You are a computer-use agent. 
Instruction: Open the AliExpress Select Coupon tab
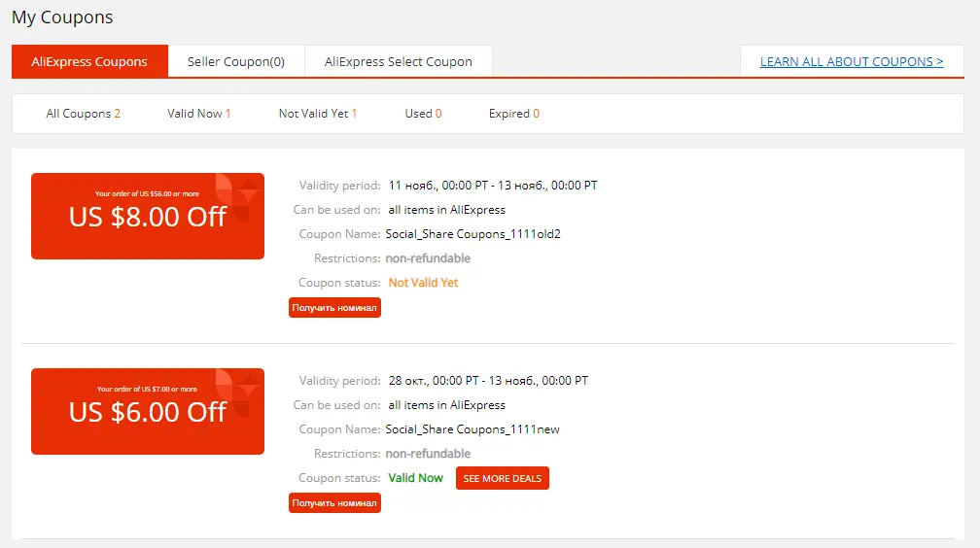point(399,61)
